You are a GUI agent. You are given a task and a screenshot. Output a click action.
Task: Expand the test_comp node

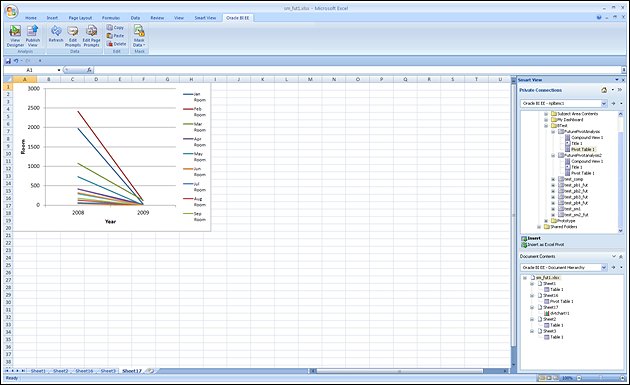553,179
